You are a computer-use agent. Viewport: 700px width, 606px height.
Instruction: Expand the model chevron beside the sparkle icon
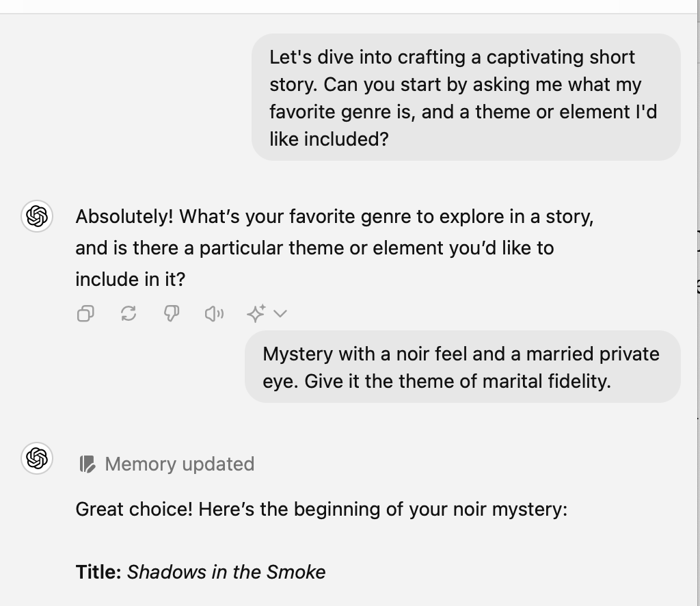tap(280, 313)
